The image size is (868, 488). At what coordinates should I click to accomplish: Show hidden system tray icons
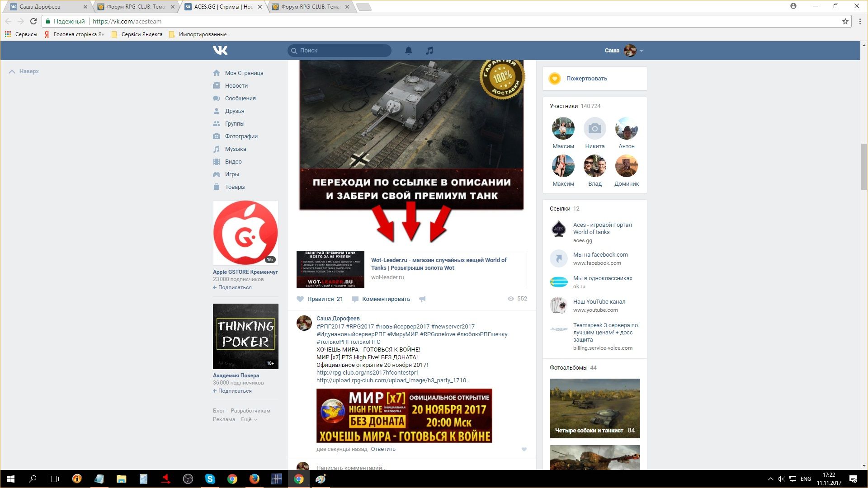[x=770, y=479]
